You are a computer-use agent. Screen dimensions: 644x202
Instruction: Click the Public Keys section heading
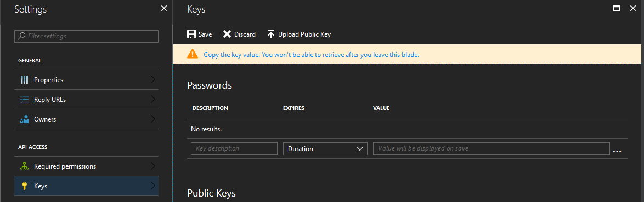pos(212,193)
